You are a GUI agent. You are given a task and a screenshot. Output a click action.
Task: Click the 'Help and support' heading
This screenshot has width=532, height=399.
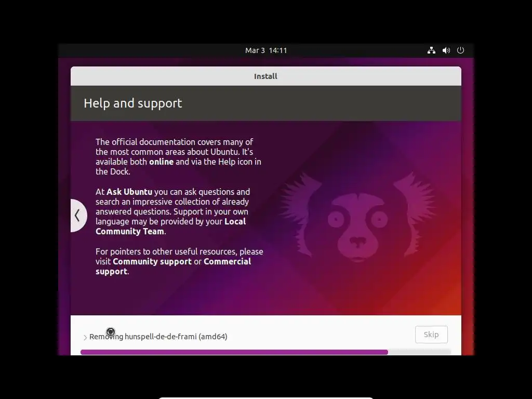pyautogui.click(x=133, y=103)
